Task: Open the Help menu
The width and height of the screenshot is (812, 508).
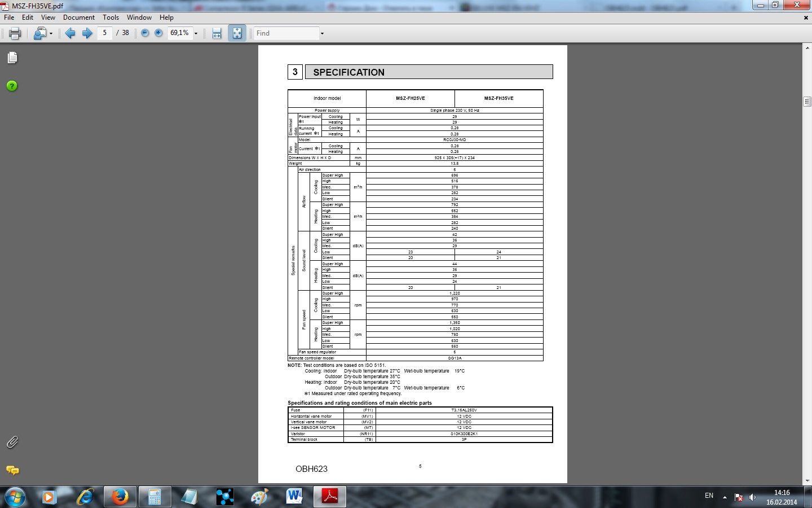Action: pos(166,17)
